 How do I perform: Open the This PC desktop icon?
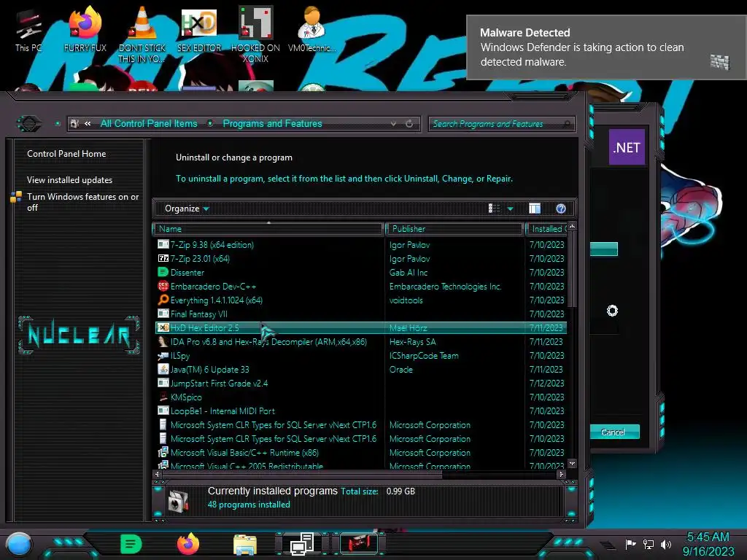point(28,31)
